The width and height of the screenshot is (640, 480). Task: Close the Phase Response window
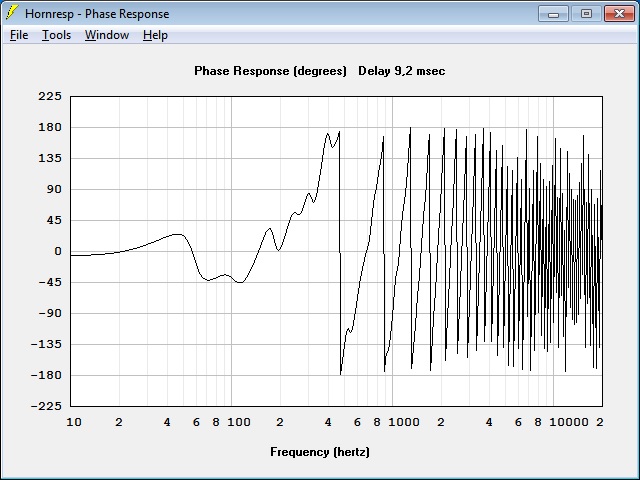619,14
